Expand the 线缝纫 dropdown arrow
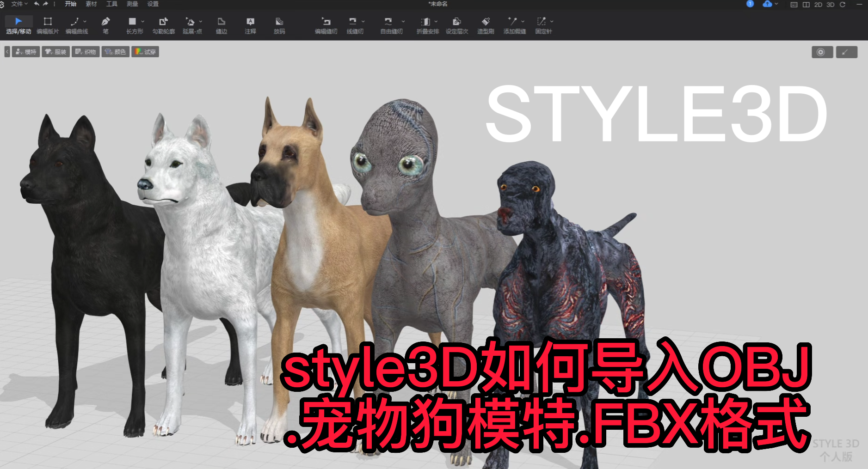The height and width of the screenshot is (469, 868). pyautogui.click(x=363, y=21)
